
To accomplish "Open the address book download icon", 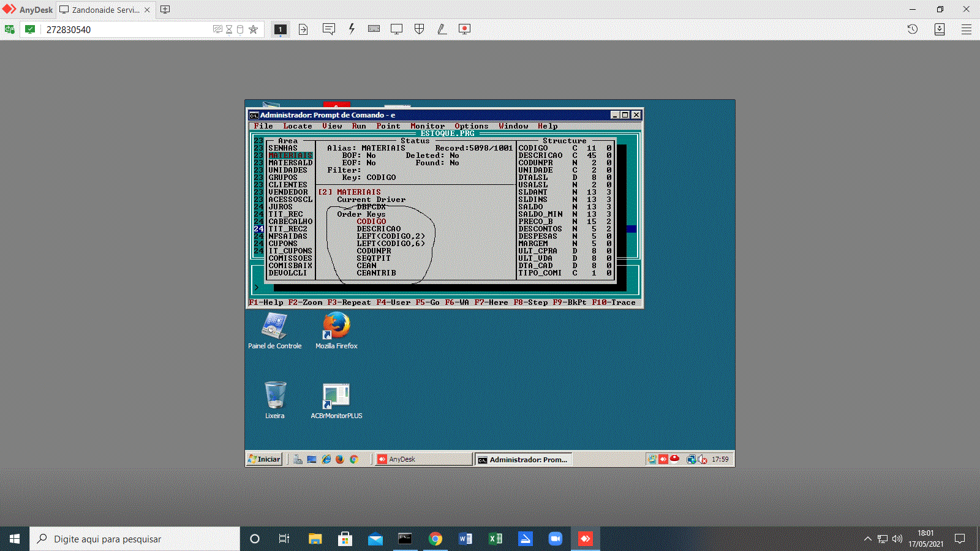I will click(x=939, y=29).
